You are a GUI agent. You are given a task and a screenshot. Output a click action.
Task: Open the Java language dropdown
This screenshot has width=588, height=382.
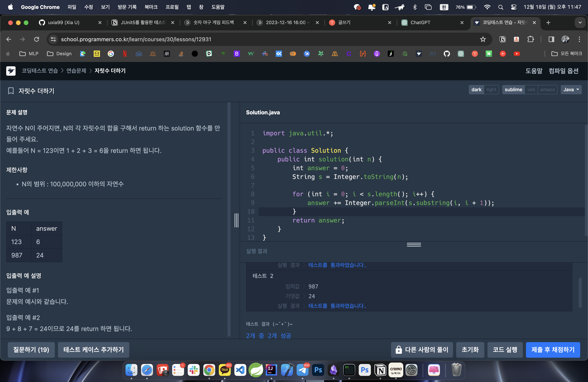tap(571, 89)
